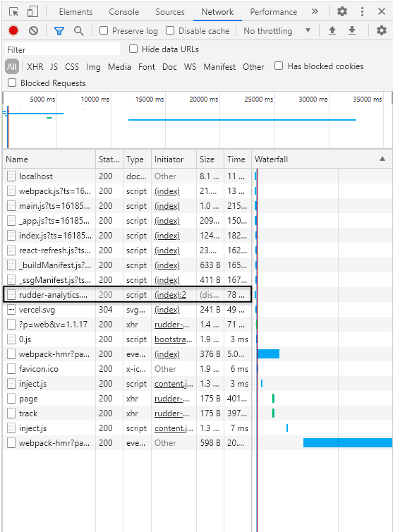This screenshot has height=532, width=393.
Task: Open the network search magnifier
Action: 79,31
